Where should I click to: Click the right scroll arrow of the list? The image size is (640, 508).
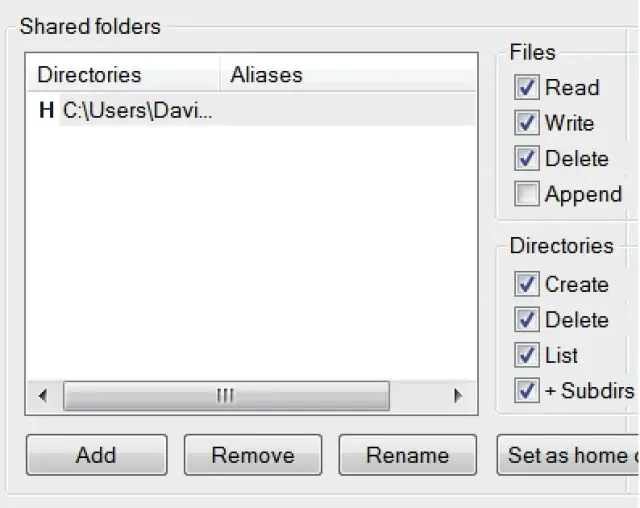[459, 396]
